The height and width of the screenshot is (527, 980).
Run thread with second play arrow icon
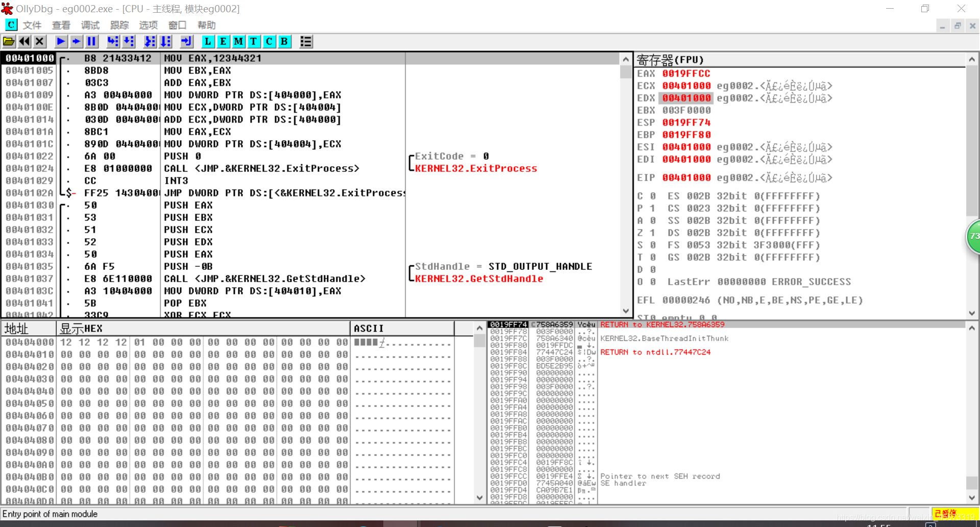(x=76, y=42)
